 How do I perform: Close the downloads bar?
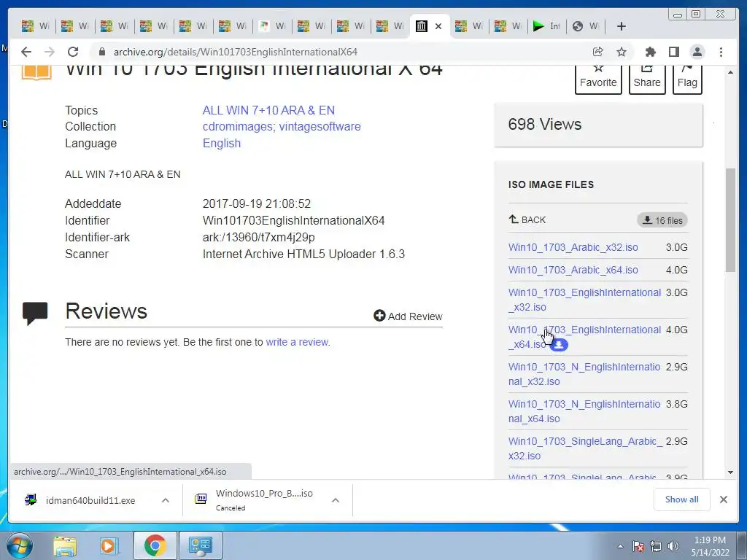pos(723,499)
